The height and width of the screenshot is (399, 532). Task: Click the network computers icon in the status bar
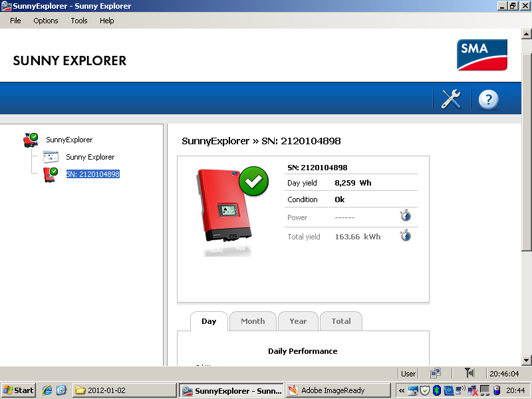click(x=436, y=373)
